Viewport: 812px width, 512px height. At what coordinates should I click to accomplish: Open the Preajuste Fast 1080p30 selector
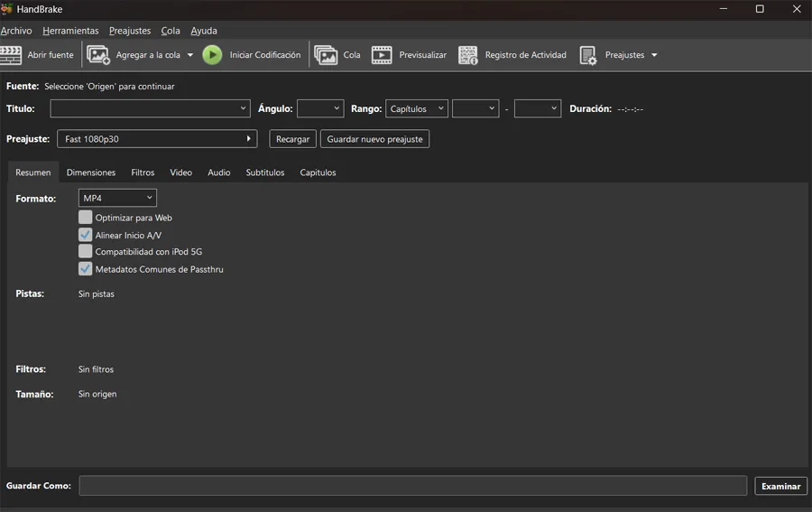coord(157,139)
